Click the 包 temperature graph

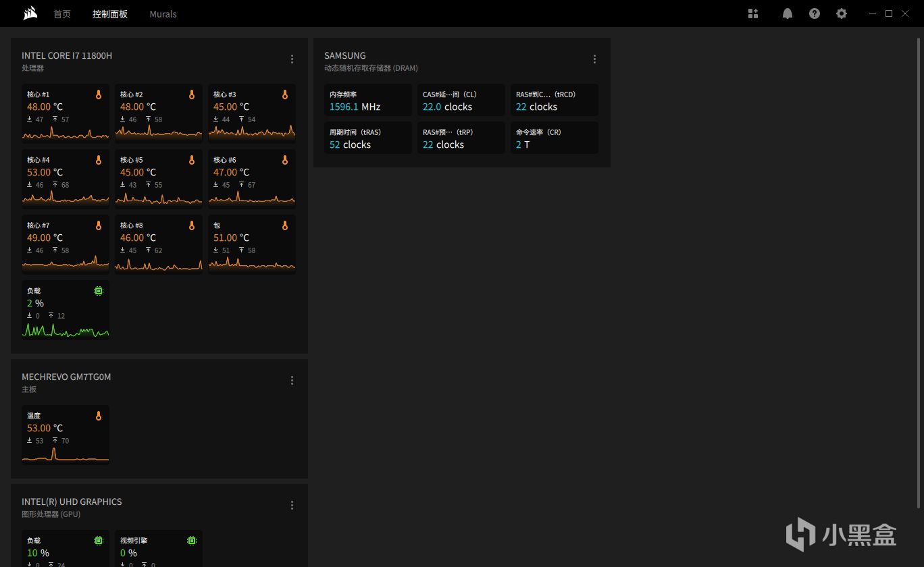252,264
